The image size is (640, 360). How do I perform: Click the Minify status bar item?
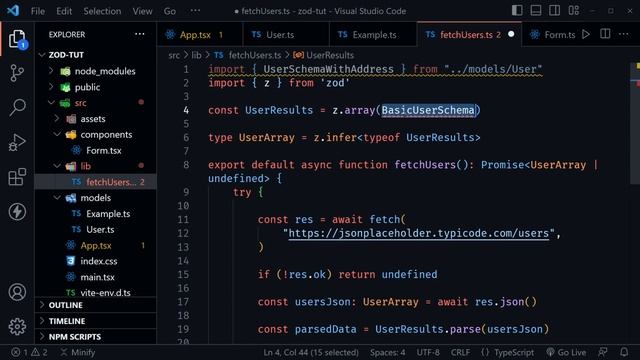(78, 352)
